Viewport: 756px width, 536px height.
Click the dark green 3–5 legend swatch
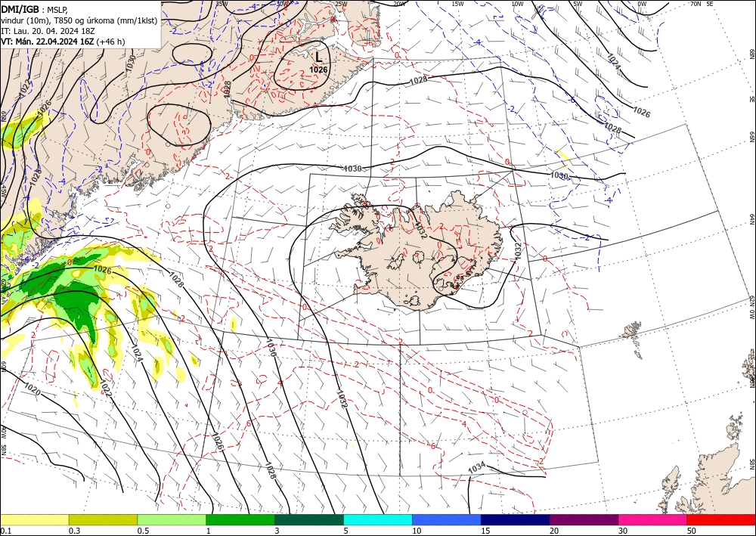[x=309, y=519]
